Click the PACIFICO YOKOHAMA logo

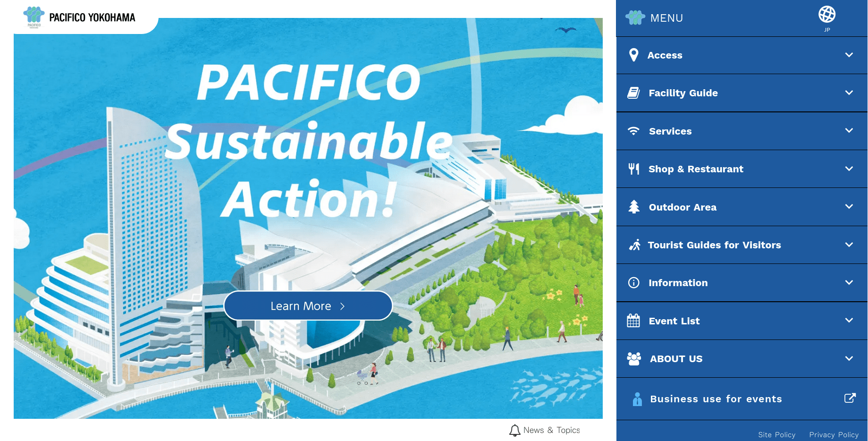[x=79, y=17]
